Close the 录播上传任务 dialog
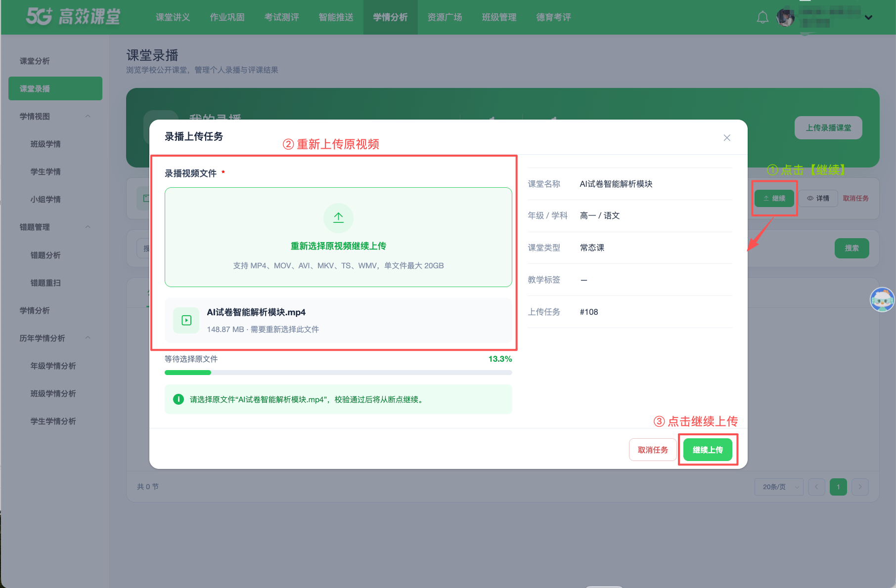The width and height of the screenshot is (896, 588). [x=727, y=138]
